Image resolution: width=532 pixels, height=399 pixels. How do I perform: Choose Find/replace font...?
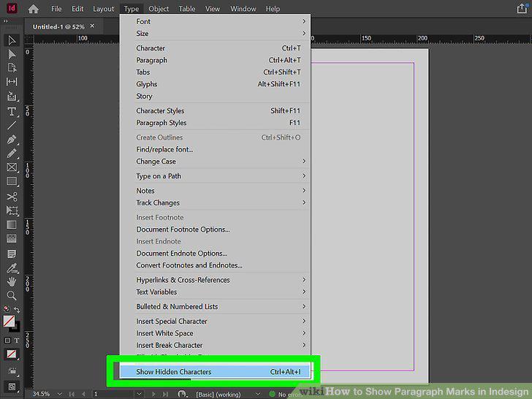coord(215,149)
